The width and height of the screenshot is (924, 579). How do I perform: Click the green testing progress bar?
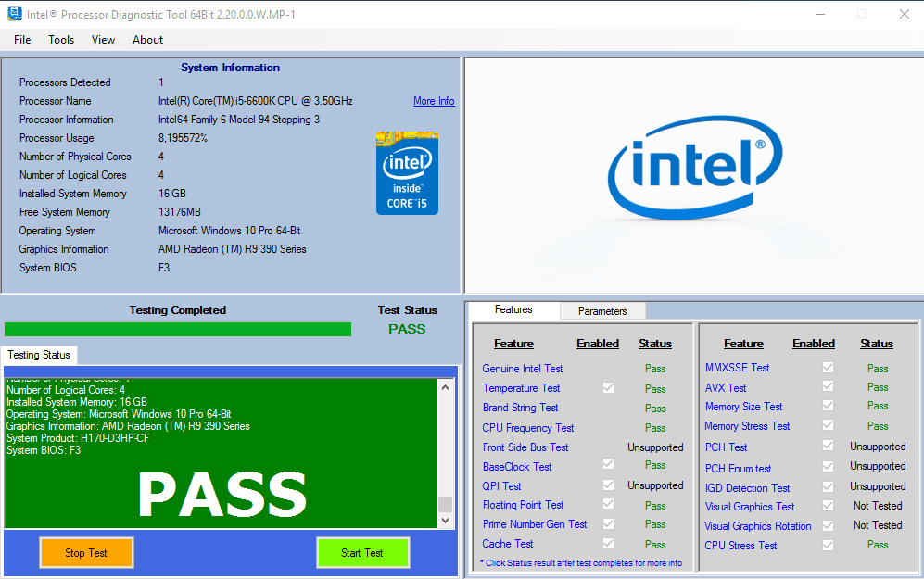click(178, 329)
